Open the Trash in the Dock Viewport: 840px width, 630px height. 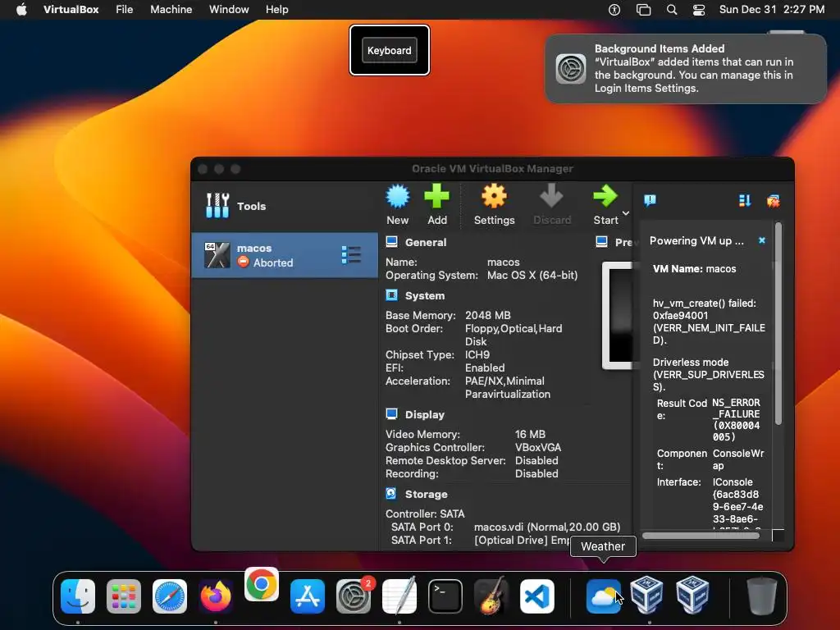tap(762, 596)
